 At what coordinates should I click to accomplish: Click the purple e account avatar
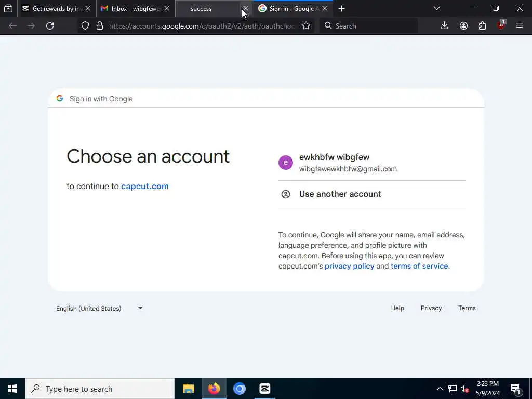coord(286,163)
